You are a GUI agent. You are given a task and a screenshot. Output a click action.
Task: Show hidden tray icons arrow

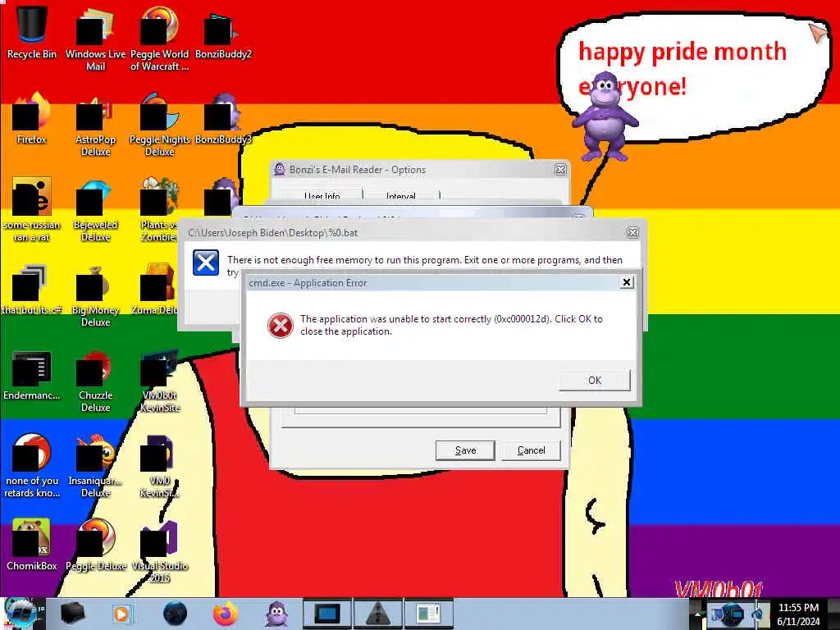[x=697, y=614]
